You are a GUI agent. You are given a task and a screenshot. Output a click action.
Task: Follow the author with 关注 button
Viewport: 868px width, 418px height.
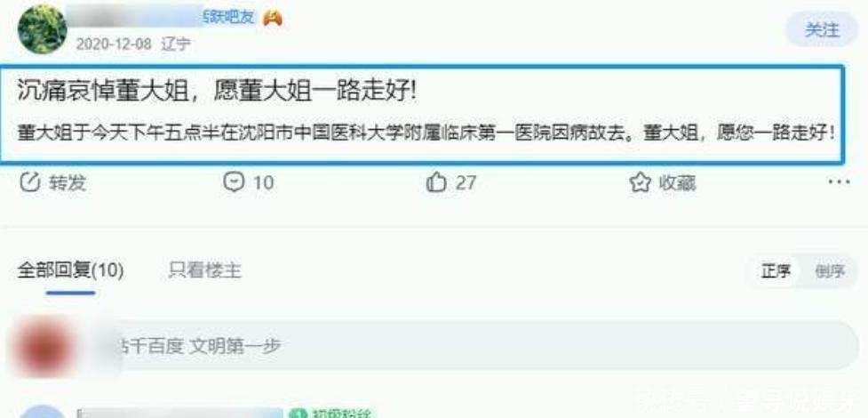point(822,30)
